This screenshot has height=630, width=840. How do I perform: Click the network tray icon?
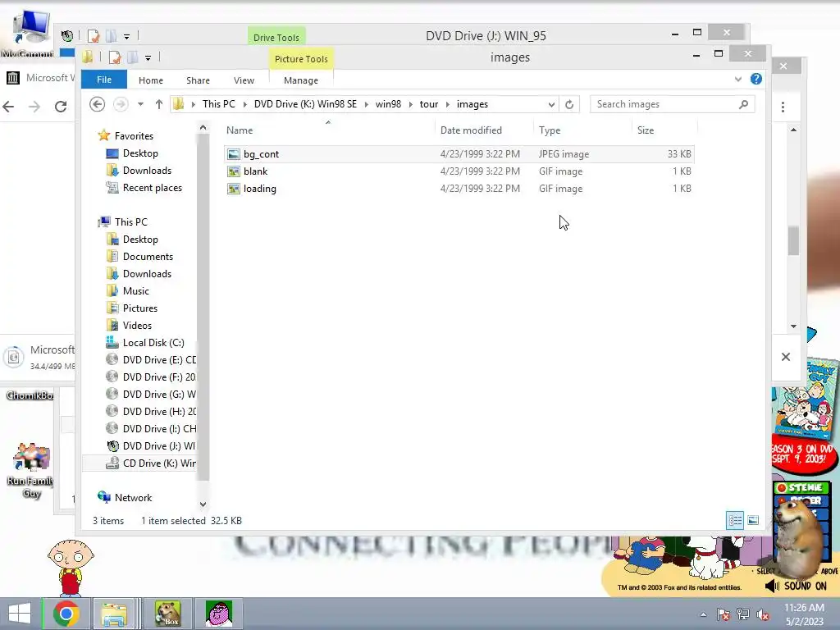click(743, 614)
